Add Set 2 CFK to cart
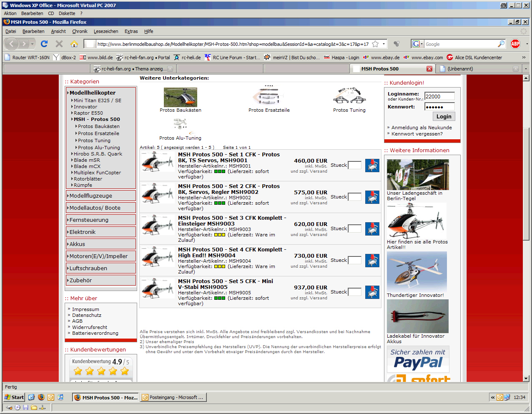The height and width of the screenshot is (414, 532). point(372,197)
